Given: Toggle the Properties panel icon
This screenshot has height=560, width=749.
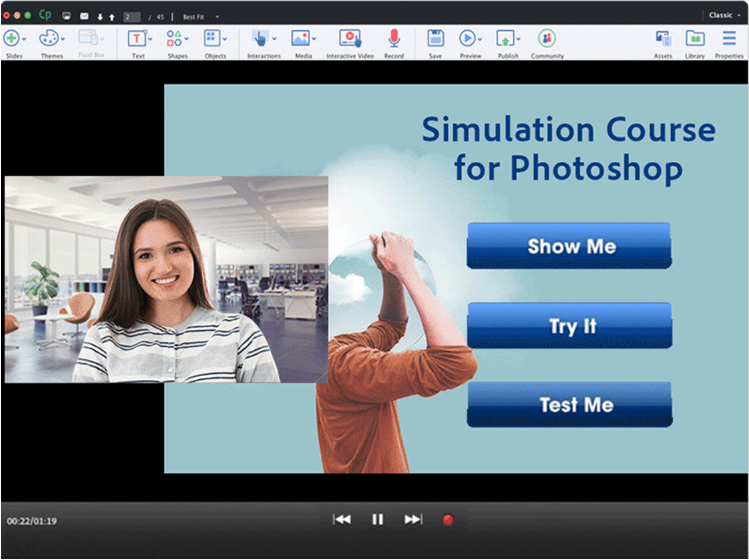Looking at the screenshot, I should click(729, 38).
